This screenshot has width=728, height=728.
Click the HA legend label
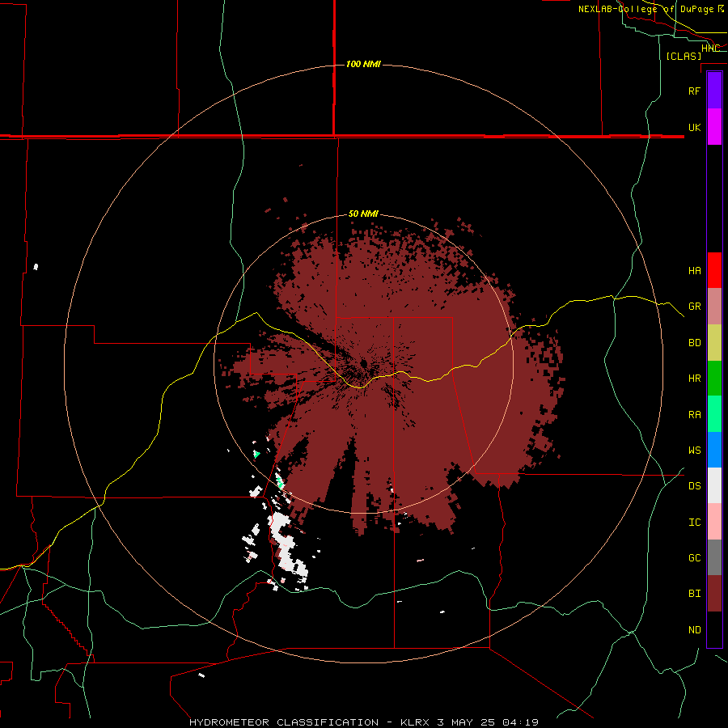(x=694, y=270)
